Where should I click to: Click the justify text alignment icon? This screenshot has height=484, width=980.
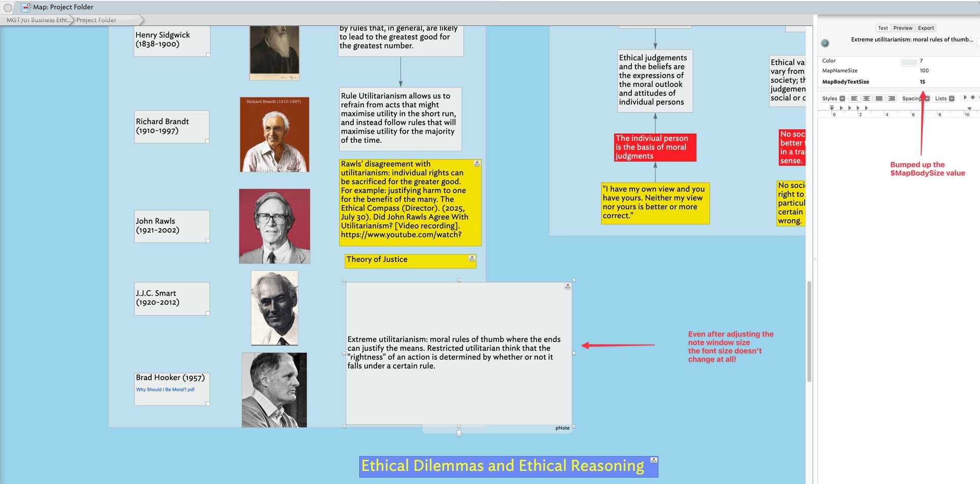[879, 99]
